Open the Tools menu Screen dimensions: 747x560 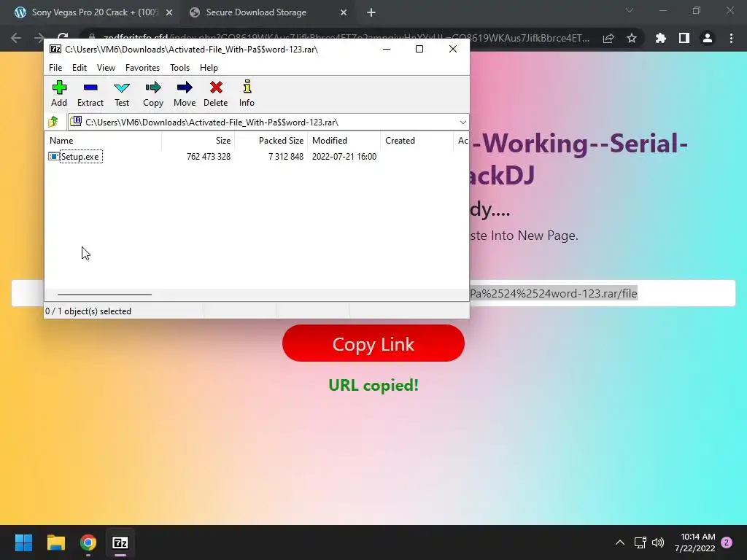pos(179,68)
